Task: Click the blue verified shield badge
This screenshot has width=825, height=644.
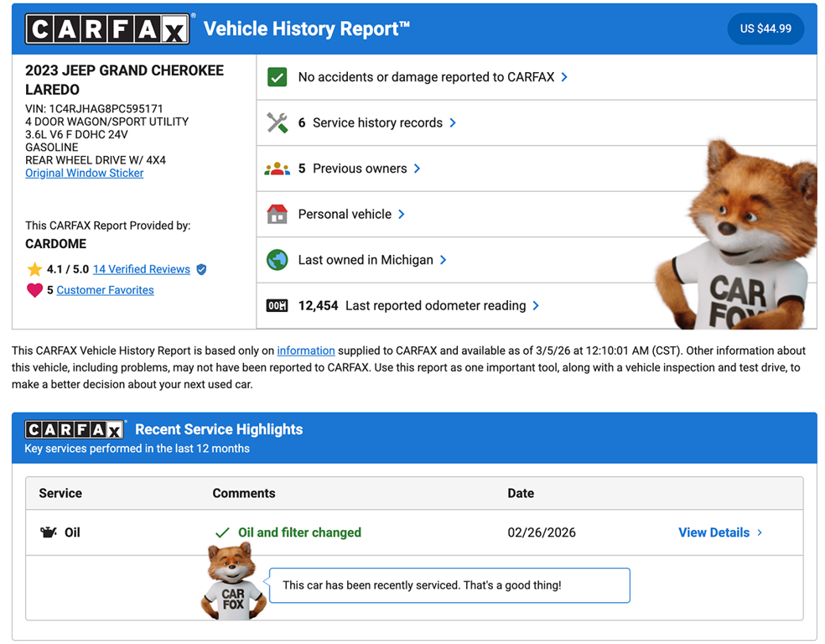Action: (200, 269)
